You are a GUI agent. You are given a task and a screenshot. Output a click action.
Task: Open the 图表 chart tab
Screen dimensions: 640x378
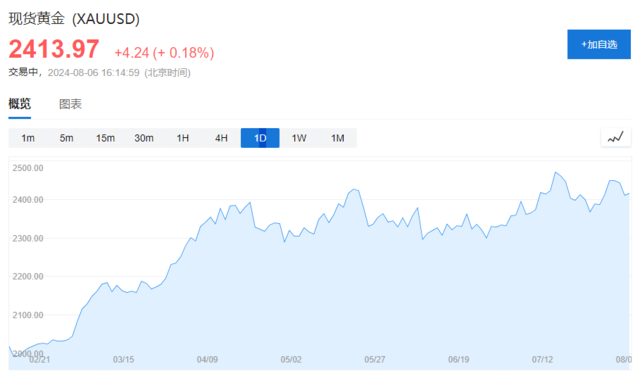tap(70, 104)
